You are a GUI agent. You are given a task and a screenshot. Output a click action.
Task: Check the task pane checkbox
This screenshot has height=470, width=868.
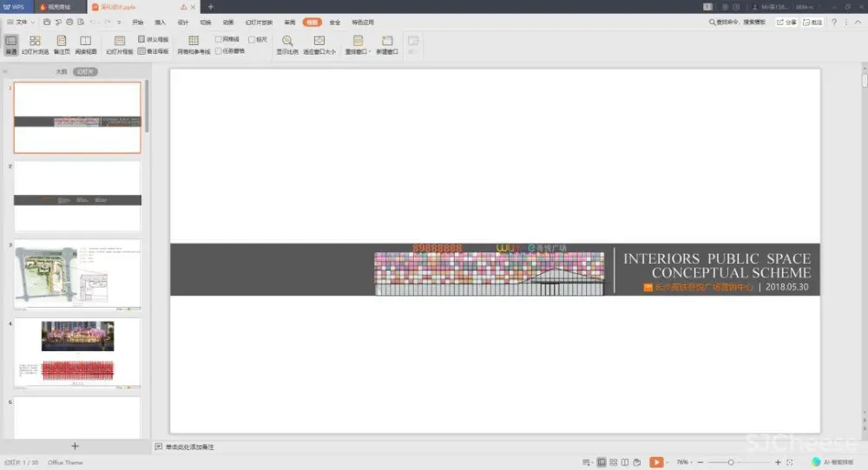[x=219, y=50]
